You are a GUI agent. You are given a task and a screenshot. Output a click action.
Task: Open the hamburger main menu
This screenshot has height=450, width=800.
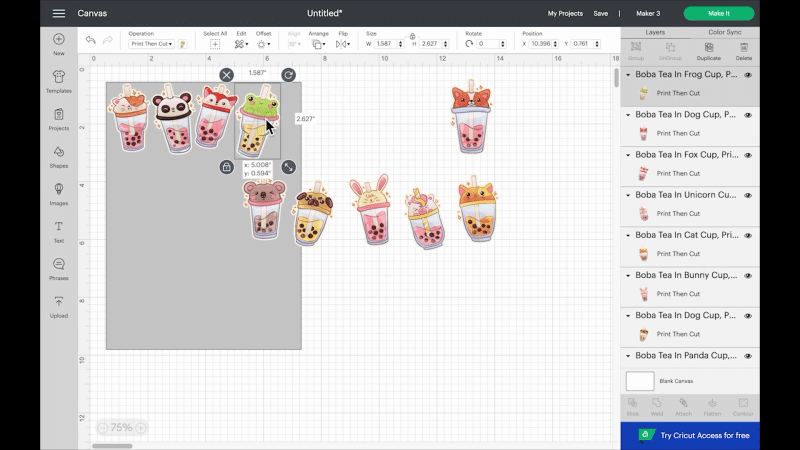tap(59, 13)
